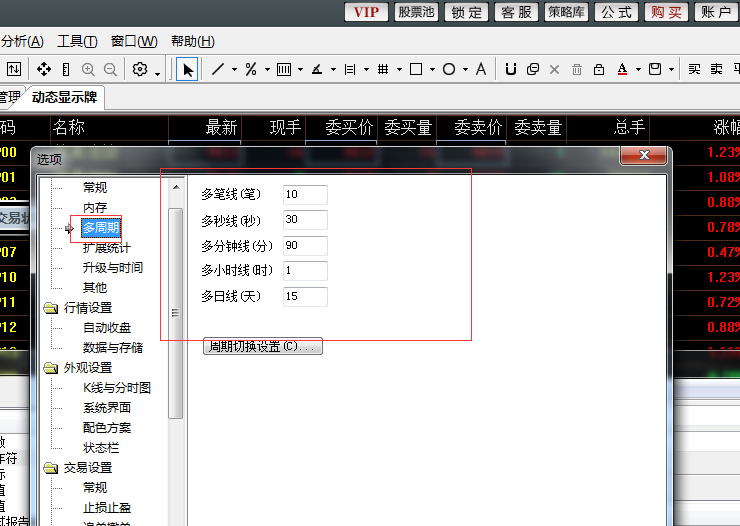Collapse the 交易设置 folder in tree
Image resolution: width=740 pixels, height=526 pixels.
(50, 468)
